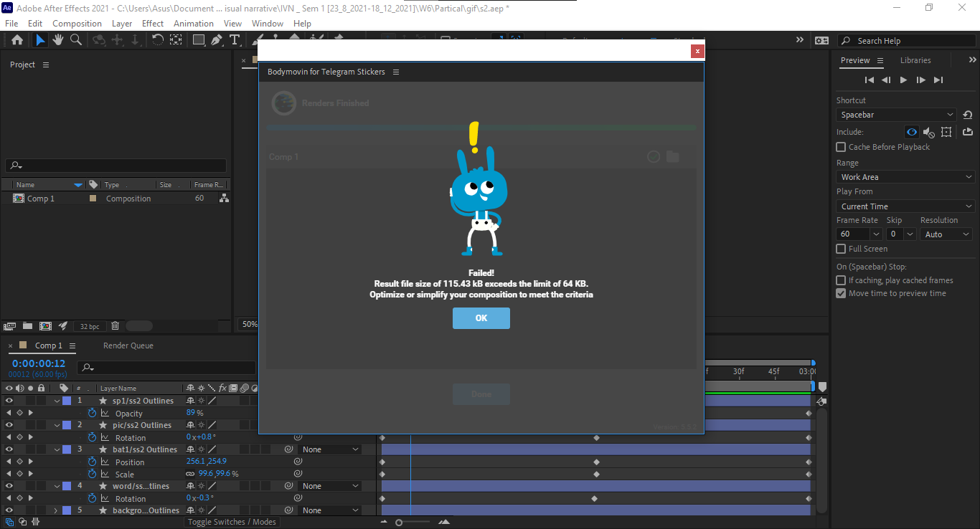Image resolution: width=980 pixels, height=529 pixels.
Task: Select the Pen tool
Action: coord(217,40)
